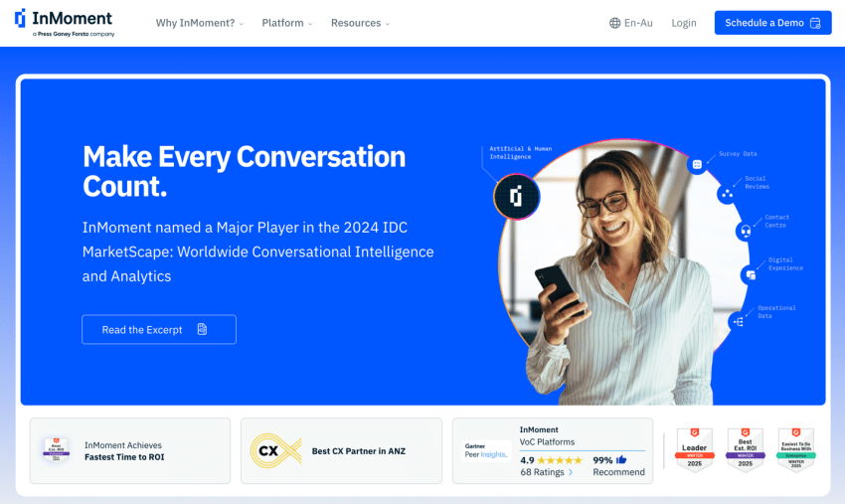The image size is (845, 504).
Task: Open the Login page link
Action: (x=684, y=23)
